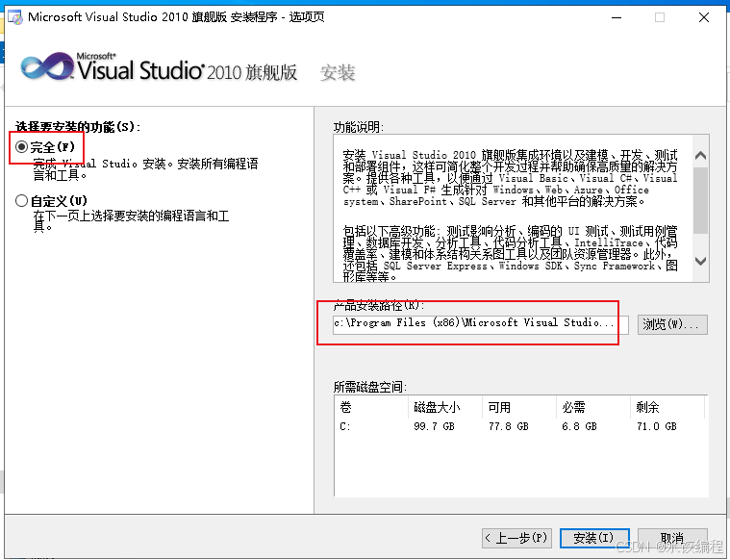Start setup with the 安装(I) button

click(594, 538)
